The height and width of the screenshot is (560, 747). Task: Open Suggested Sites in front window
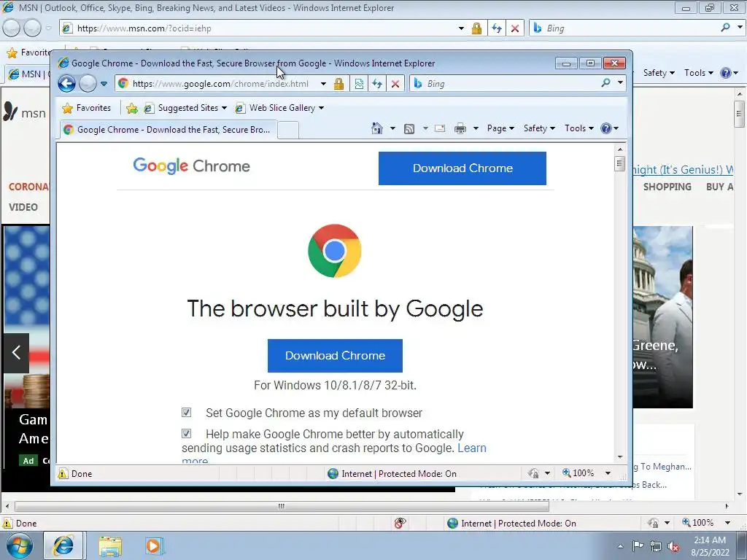(186, 108)
